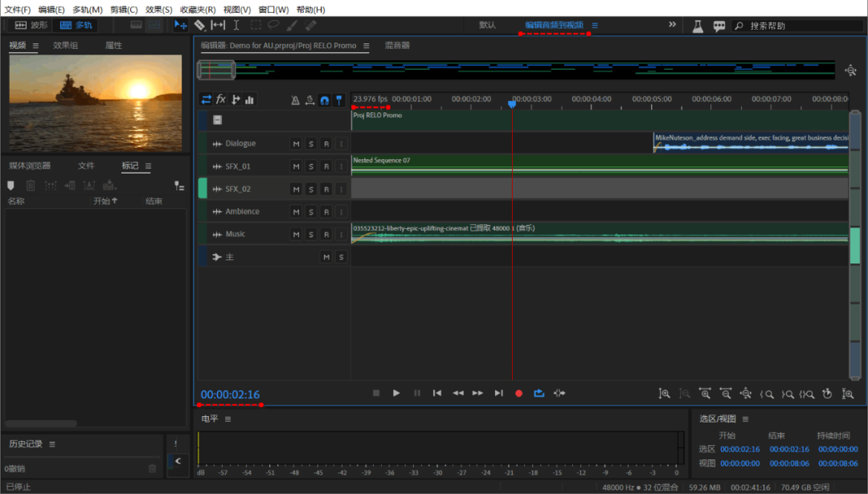
Task: Click the red Record button
Action: click(x=518, y=394)
